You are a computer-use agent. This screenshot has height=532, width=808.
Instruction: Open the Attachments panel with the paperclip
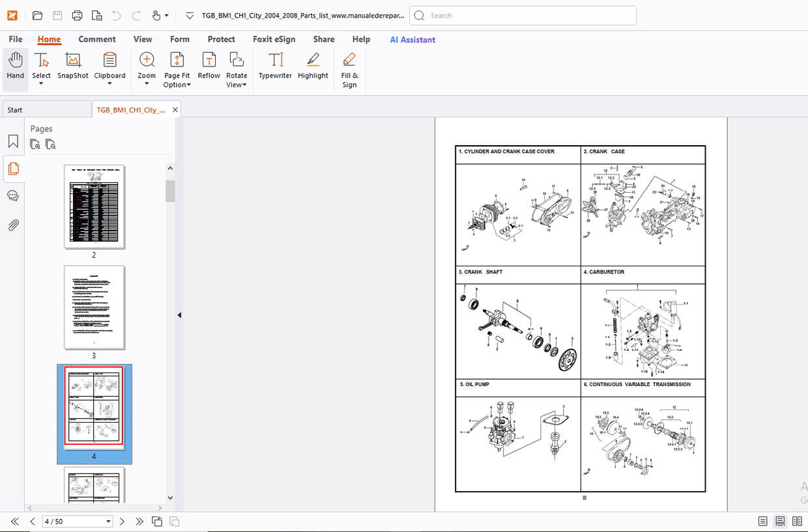(13, 225)
